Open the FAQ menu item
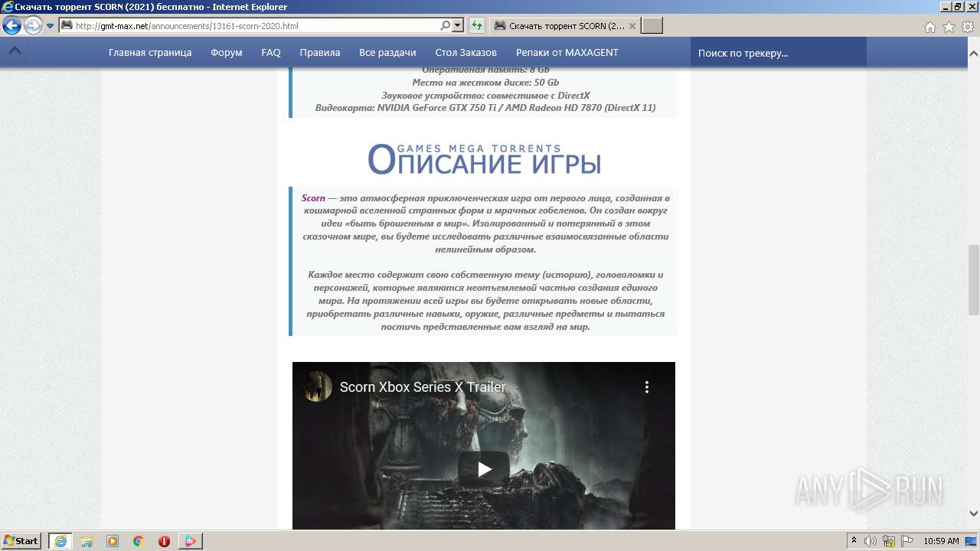Viewport: 980px width, 551px height. pyautogui.click(x=271, y=53)
